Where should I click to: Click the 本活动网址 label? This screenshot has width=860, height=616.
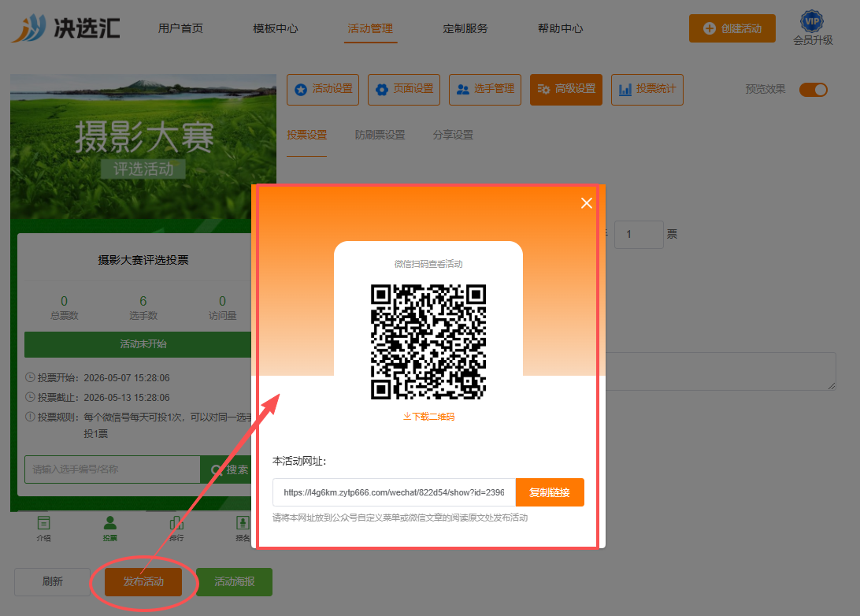(299, 462)
